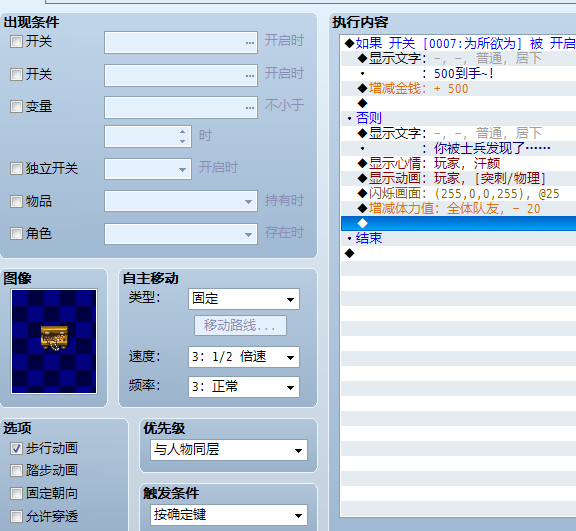Image resolution: width=576 pixels, height=531 pixels.
Task: Open the 速度 speed dropdown
Action: point(244,357)
